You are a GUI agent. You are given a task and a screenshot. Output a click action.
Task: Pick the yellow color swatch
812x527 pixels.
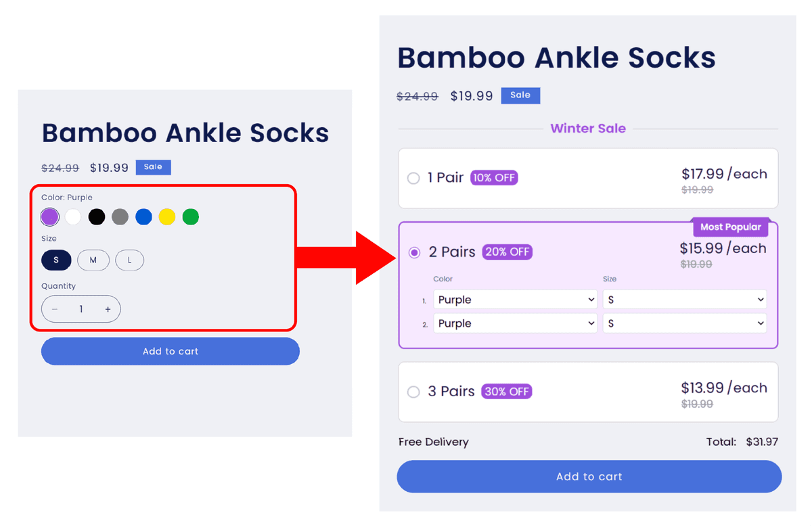coord(167,216)
